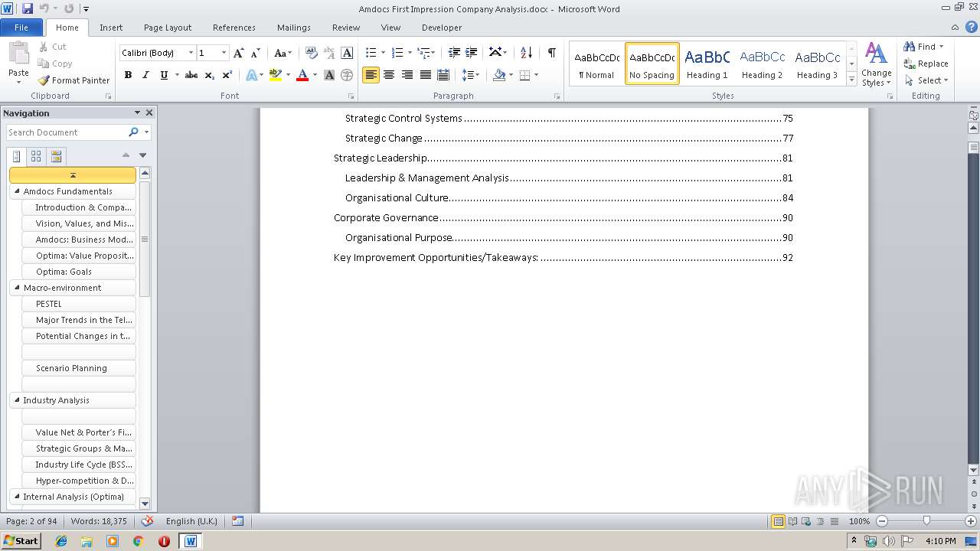This screenshot has height=551, width=980.
Task: Apply Shading color to paragraph
Action: [499, 75]
